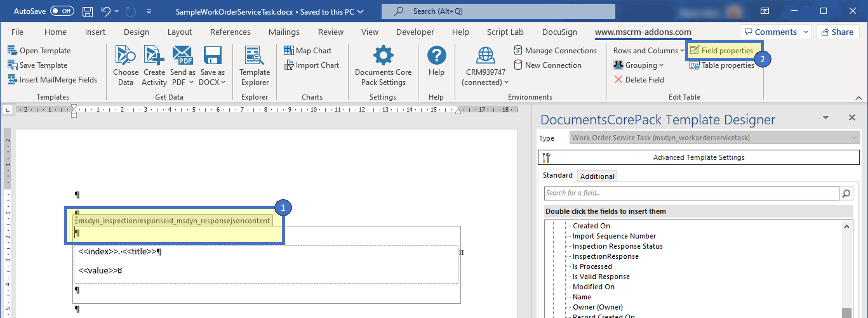Click the Help question mark icon
This screenshot has height=318, width=868.
point(436,56)
